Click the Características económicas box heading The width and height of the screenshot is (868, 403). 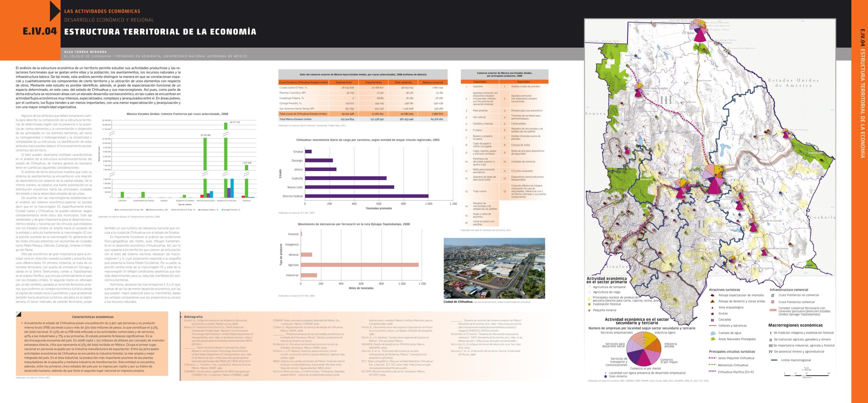[93, 317]
